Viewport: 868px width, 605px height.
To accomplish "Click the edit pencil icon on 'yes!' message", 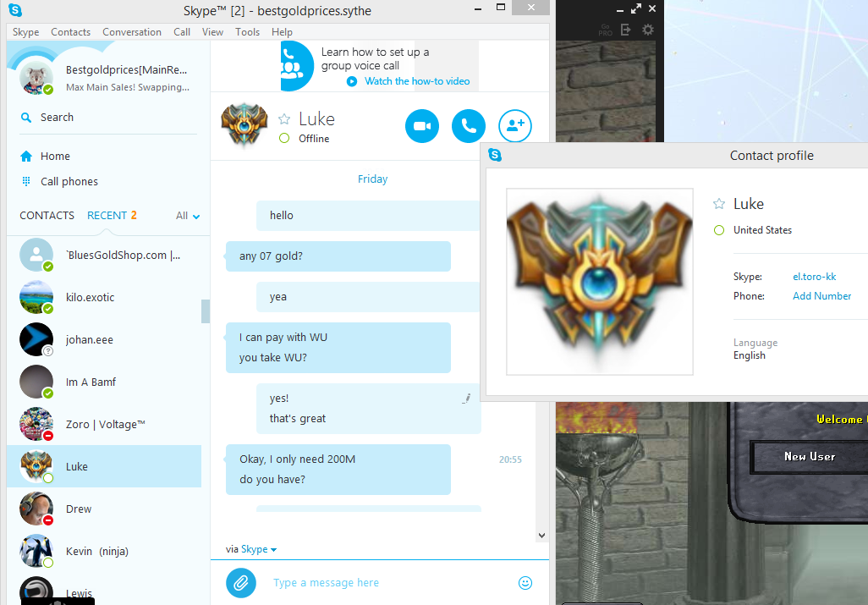I will (x=467, y=399).
